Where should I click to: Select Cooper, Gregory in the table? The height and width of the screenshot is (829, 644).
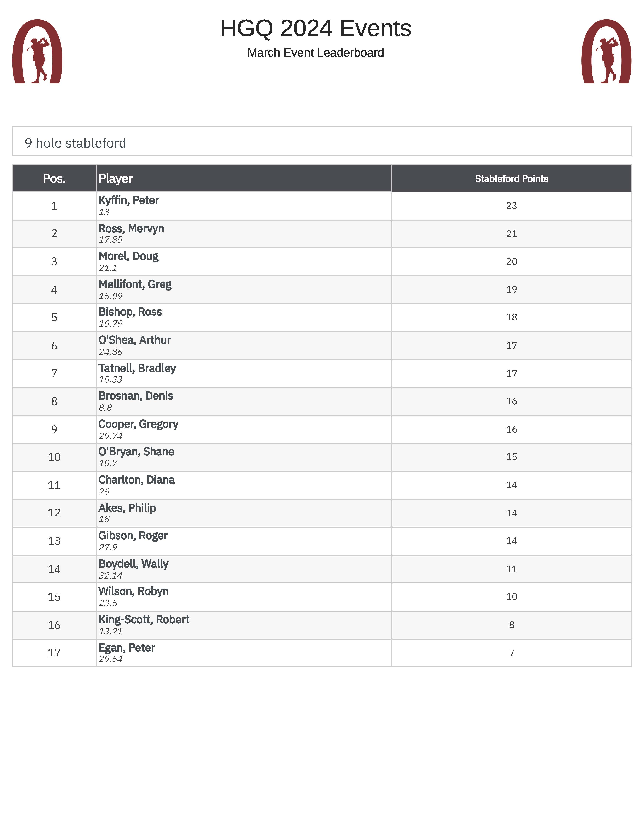(x=138, y=424)
